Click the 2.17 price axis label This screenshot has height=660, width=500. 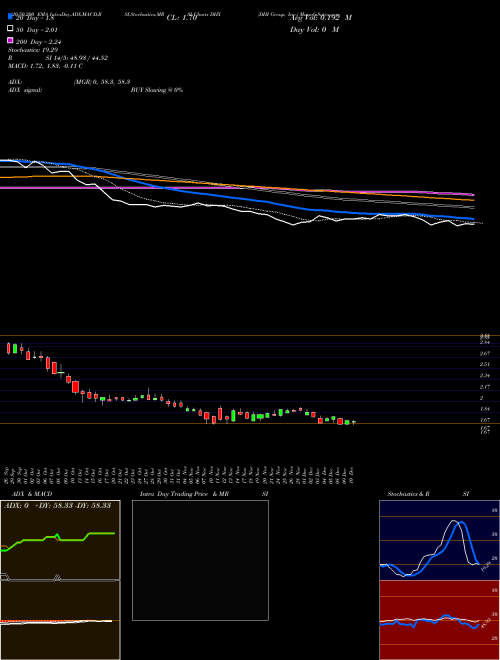(x=485, y=386)
